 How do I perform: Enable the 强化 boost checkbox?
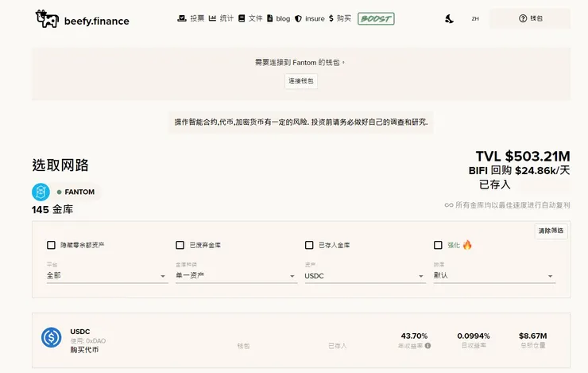438,245
